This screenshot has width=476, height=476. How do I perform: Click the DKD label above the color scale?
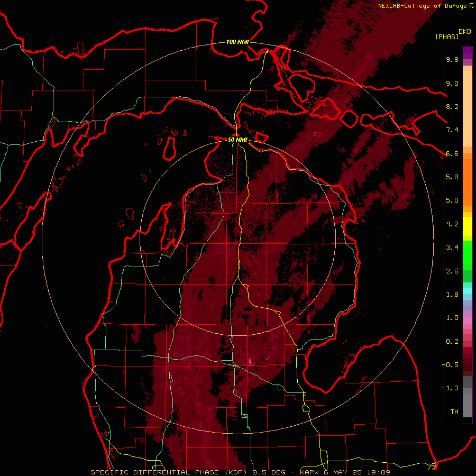[465, 32]
